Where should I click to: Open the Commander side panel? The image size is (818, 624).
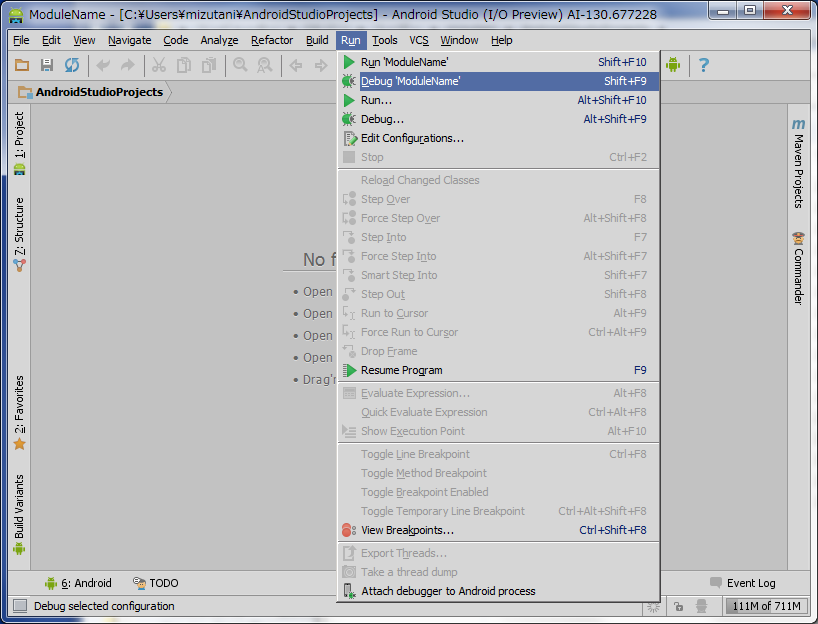pyautogui.click(x=798, y=269)
